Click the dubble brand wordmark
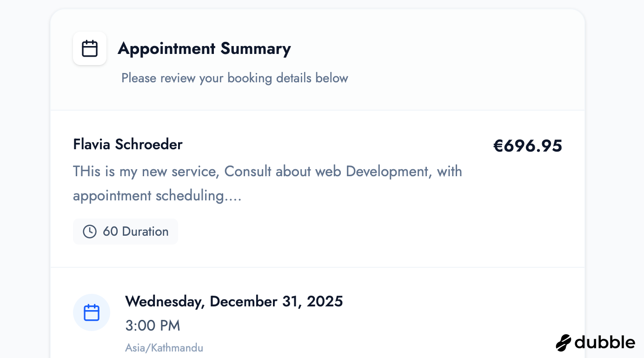644x358 pixels. 604,343
